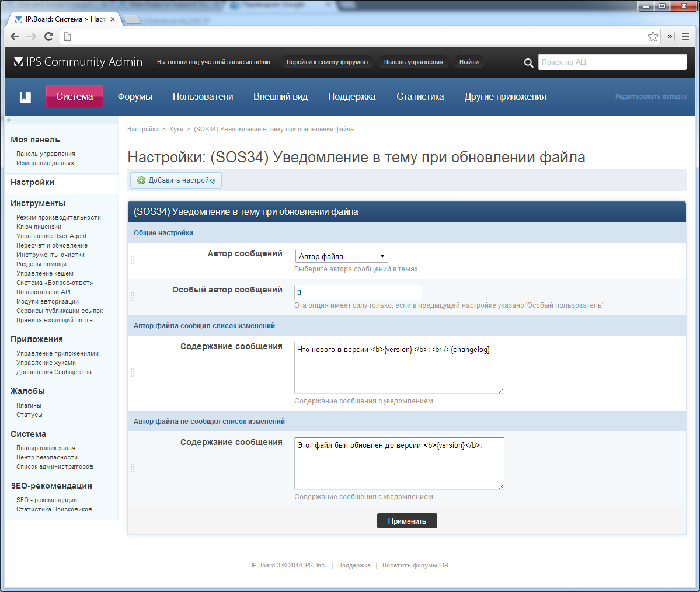
Task: Open a new browser tab
Action: coord(132,19)
